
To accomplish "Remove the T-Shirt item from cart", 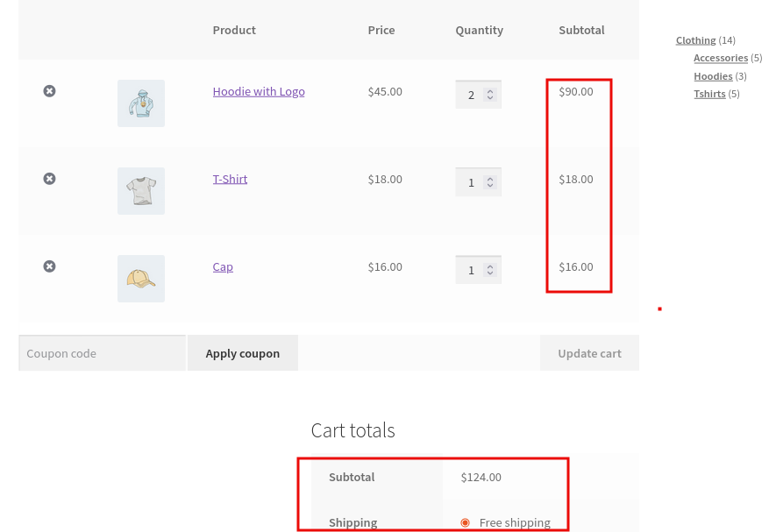I will point(50,179).
